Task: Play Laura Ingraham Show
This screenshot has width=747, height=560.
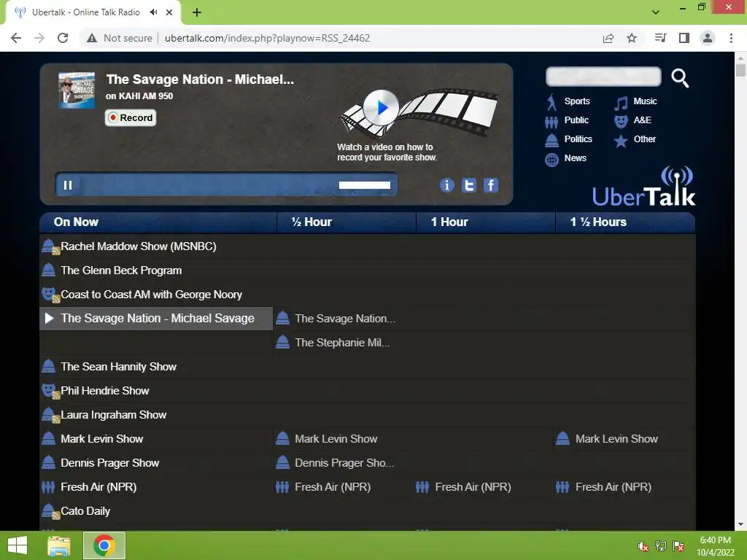Action: 113,415
